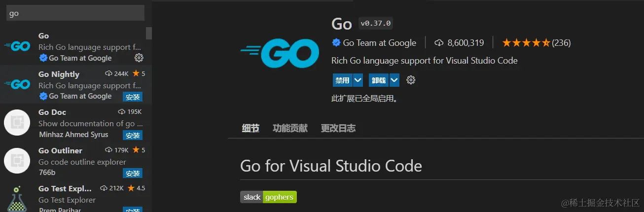
Task: Click the Go Outliner 179K download count
Action: click(121, 150)
